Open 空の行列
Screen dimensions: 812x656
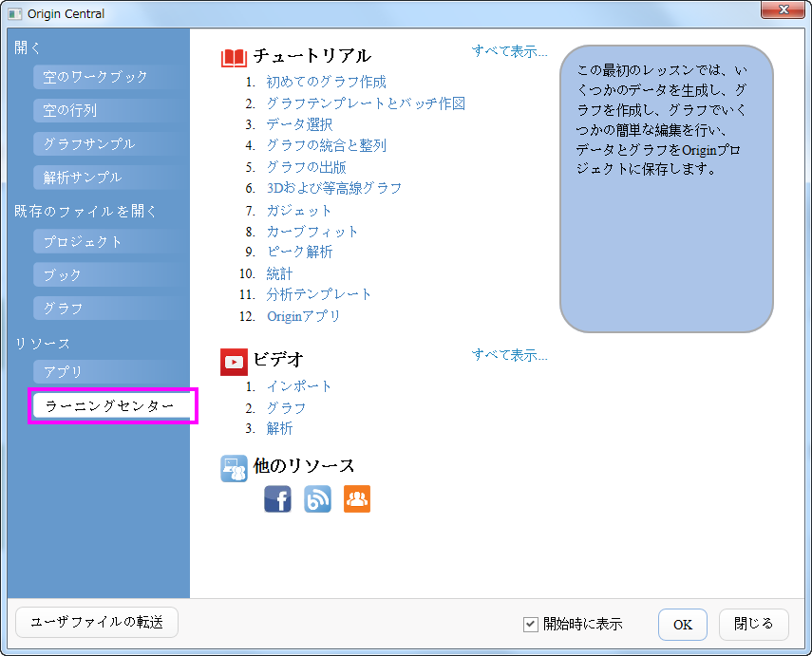point(109,110)
